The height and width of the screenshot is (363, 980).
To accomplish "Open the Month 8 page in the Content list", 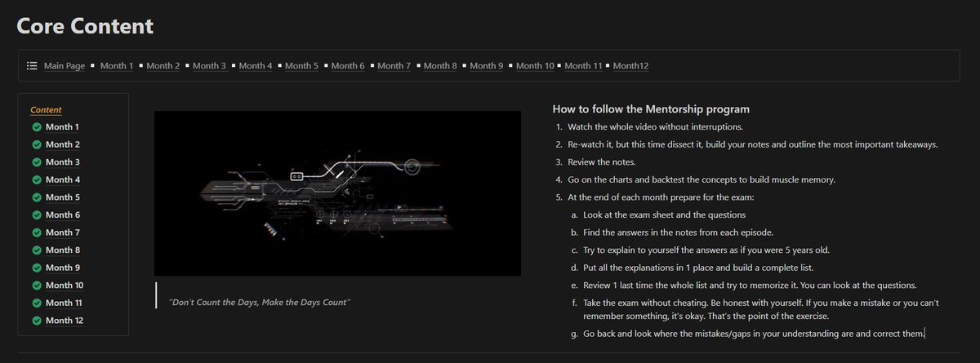I will (x=63, y=250).
